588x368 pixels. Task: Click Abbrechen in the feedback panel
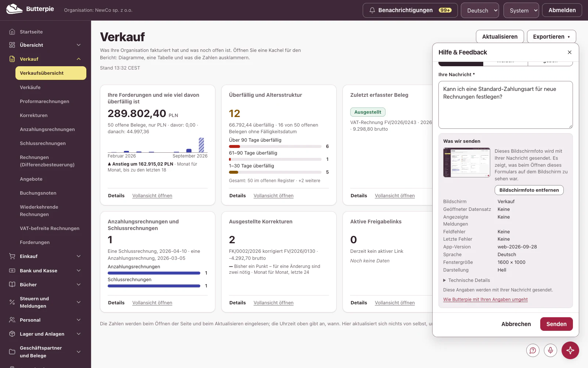click(x=516, y=324)
